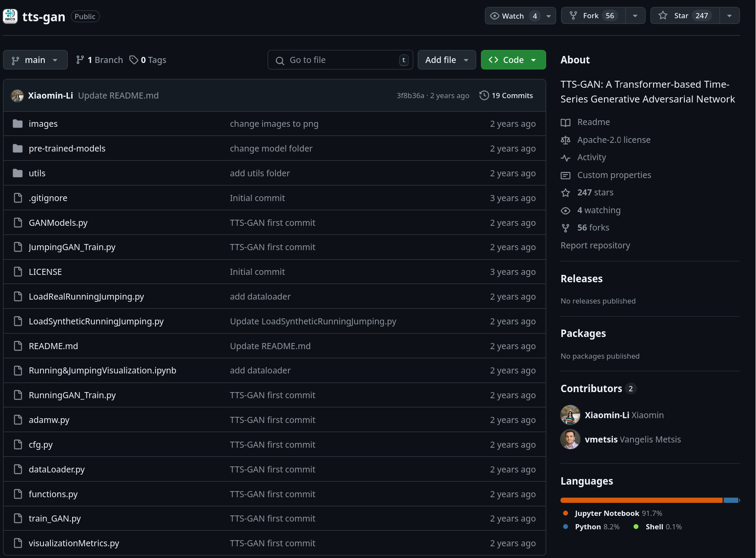The image size is (756, 558).
Task: Click the Activity pulse icon
Action: tap(565, 158)
